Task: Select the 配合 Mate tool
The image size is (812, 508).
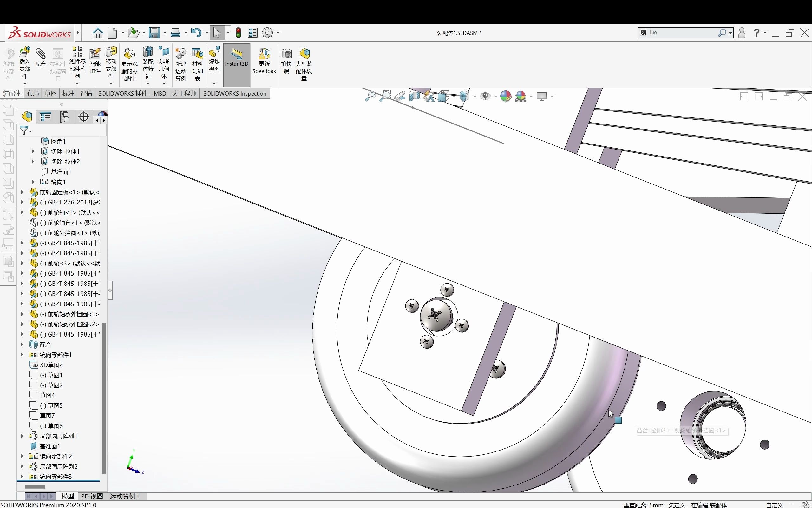Action: coord(40,57)
